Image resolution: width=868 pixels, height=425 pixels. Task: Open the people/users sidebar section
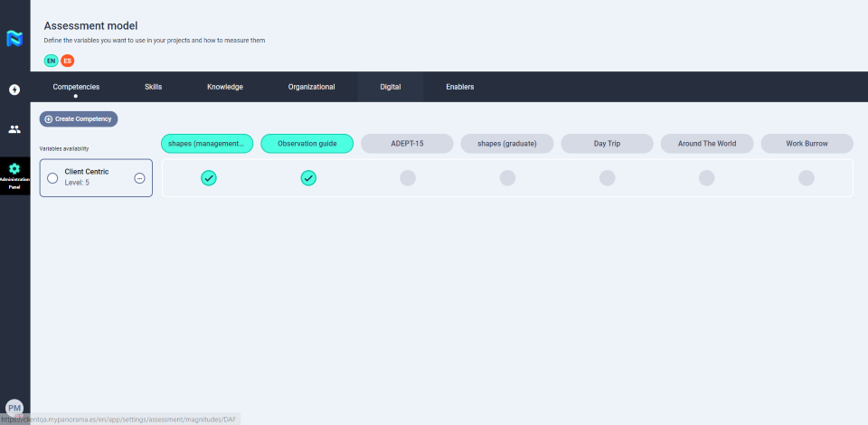click(14, 129)
